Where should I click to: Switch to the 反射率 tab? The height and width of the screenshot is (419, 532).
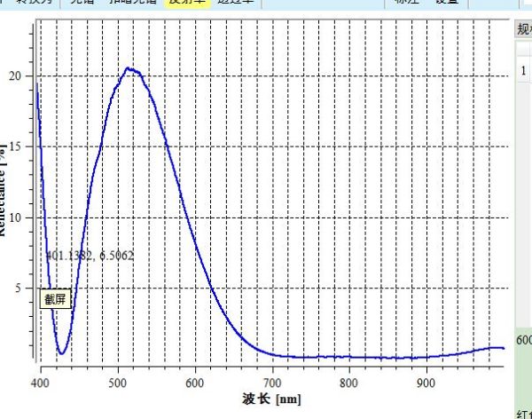click(188, 4)
